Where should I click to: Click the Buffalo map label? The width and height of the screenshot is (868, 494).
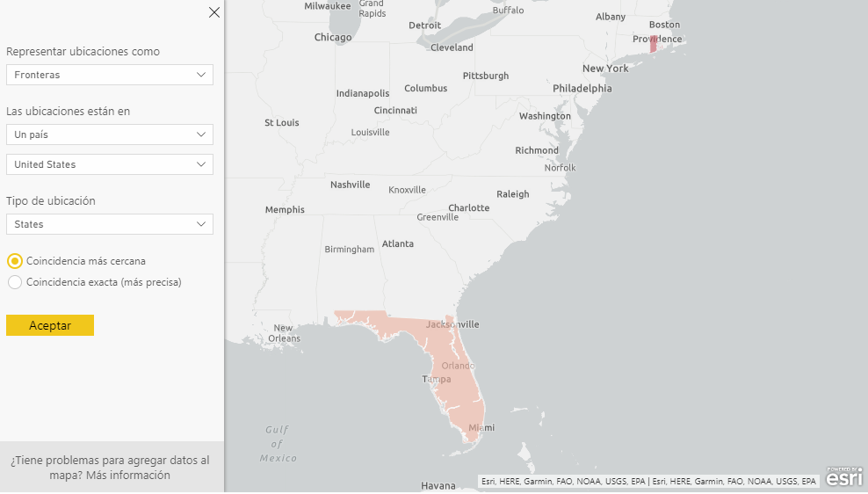coord(508,10)
